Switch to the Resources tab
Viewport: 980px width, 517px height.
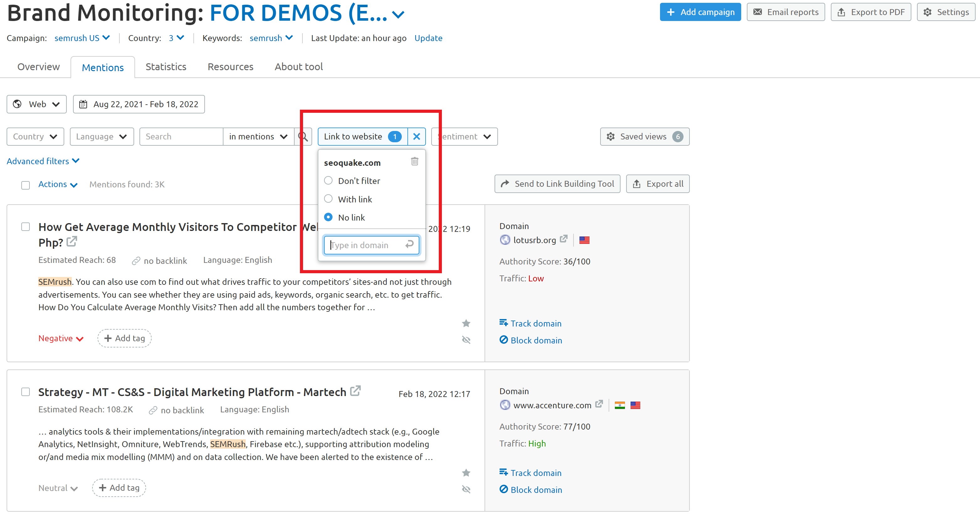click(231, 66)
